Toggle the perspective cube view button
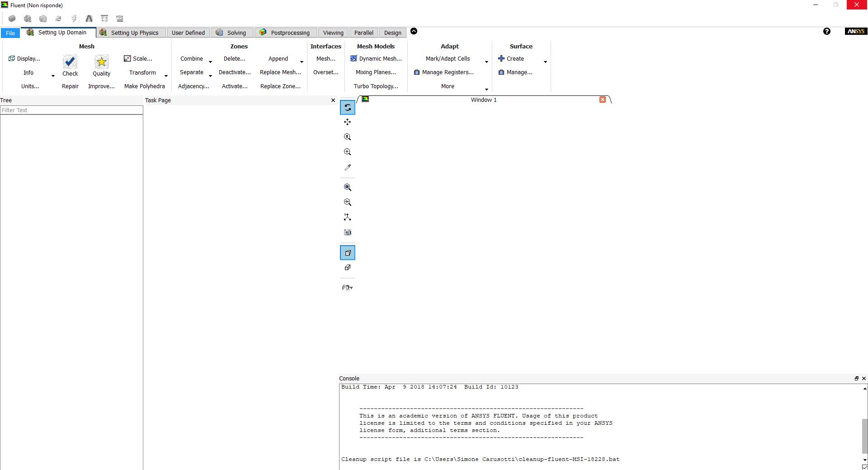868x470 pixels. pos(348,253)
